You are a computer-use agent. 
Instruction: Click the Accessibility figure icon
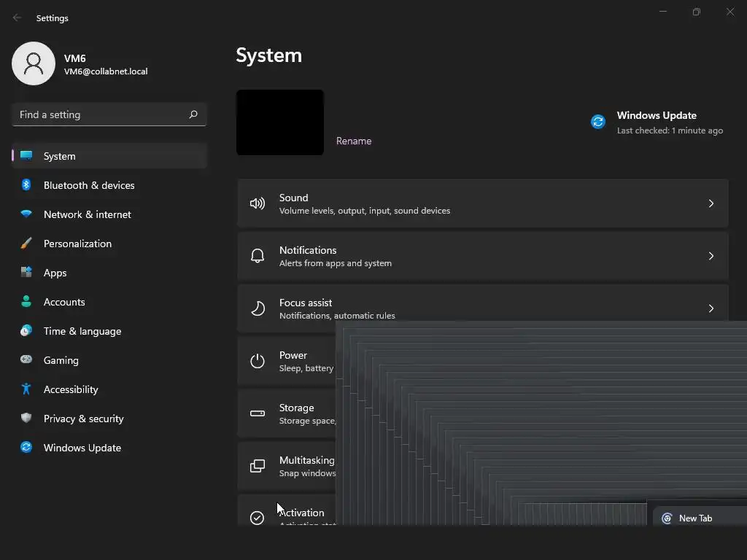coord(26,389)
